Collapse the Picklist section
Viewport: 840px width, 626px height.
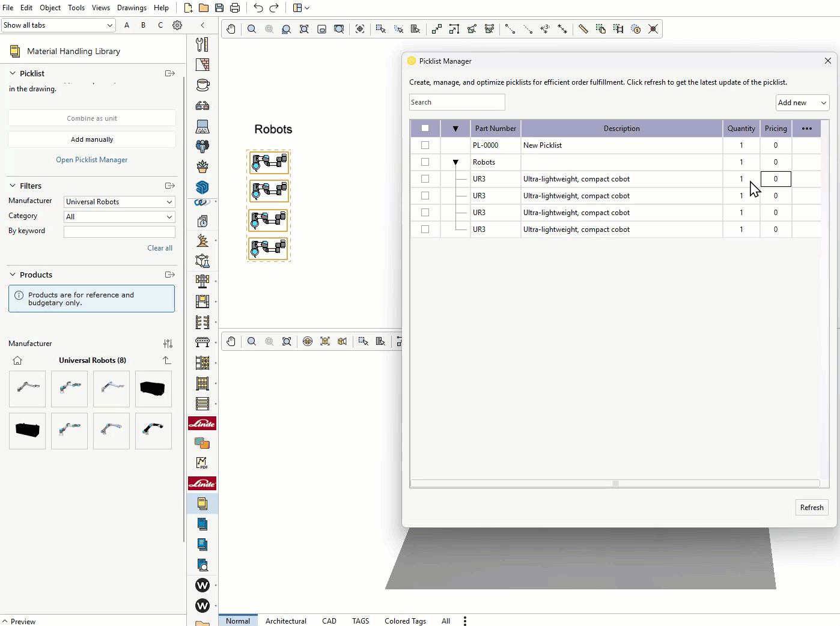pos(13,73)
